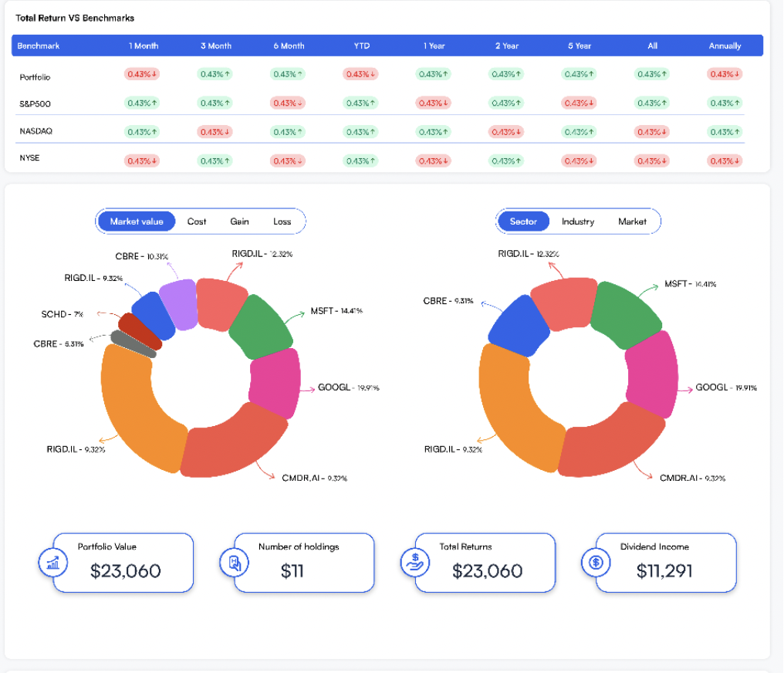Image resolution: width=784 pixels, height=673 pixels.
Task: Select the Sector tab
Action: pyautogui.click(x=523, y=222)
